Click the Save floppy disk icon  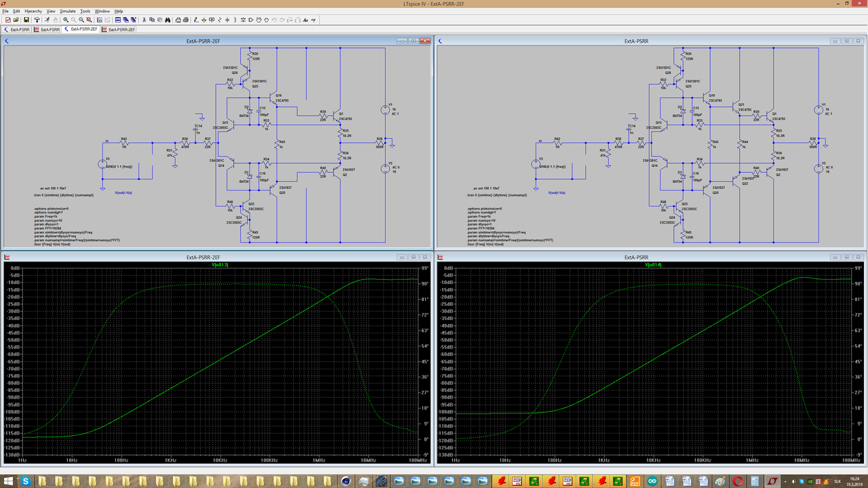point(26,20)
